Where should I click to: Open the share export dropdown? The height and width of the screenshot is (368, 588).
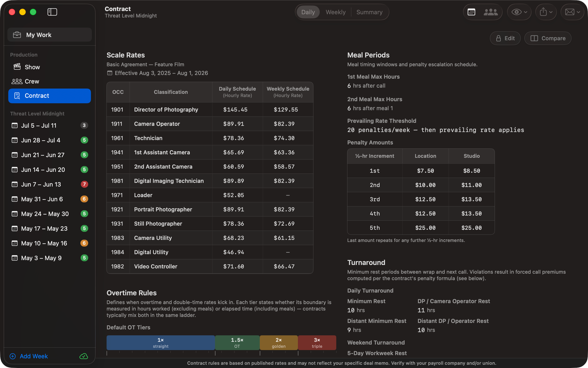546,12
